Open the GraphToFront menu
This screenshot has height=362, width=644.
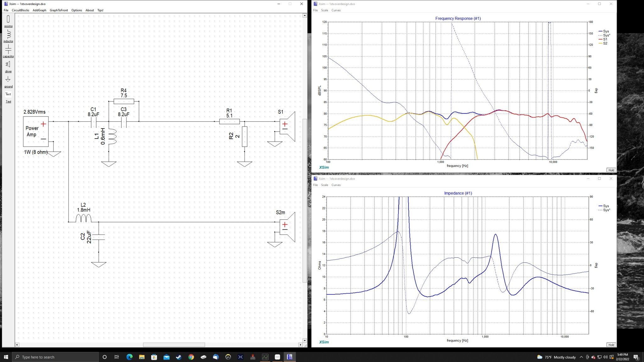click(x=59, y=10)
